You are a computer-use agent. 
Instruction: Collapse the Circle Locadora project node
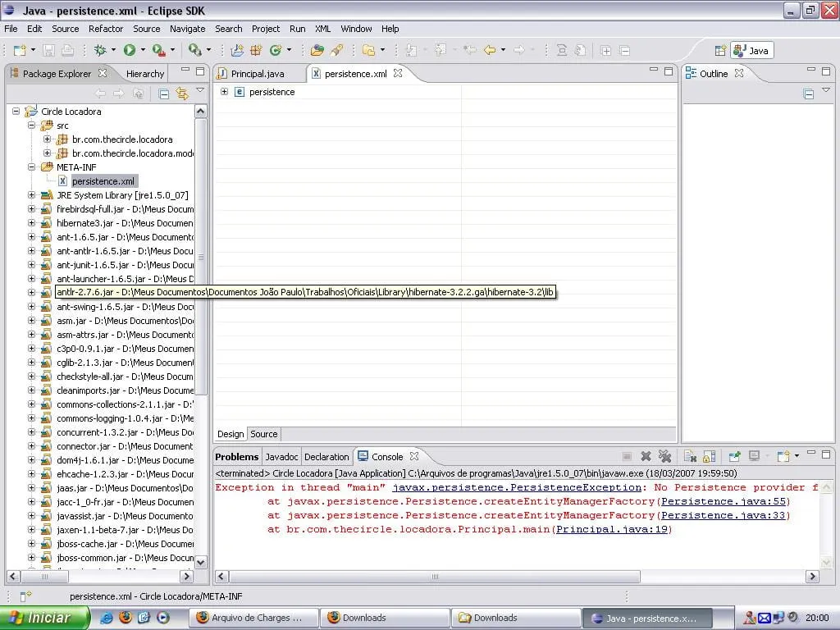click(16, 111)
